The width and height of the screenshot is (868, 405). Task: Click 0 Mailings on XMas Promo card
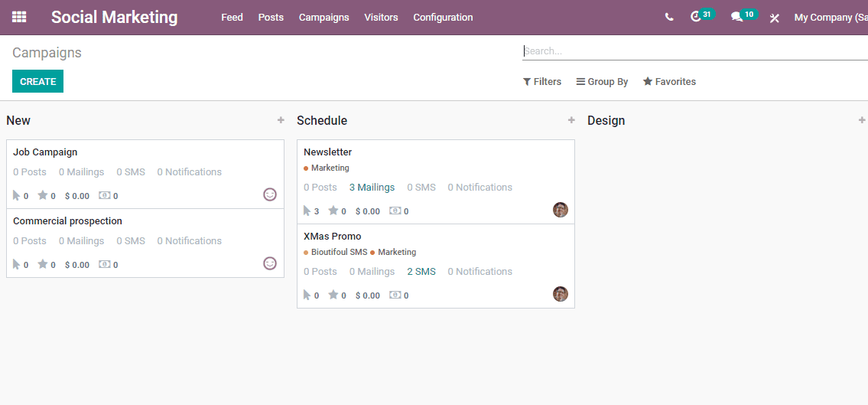tap(372, 272)
